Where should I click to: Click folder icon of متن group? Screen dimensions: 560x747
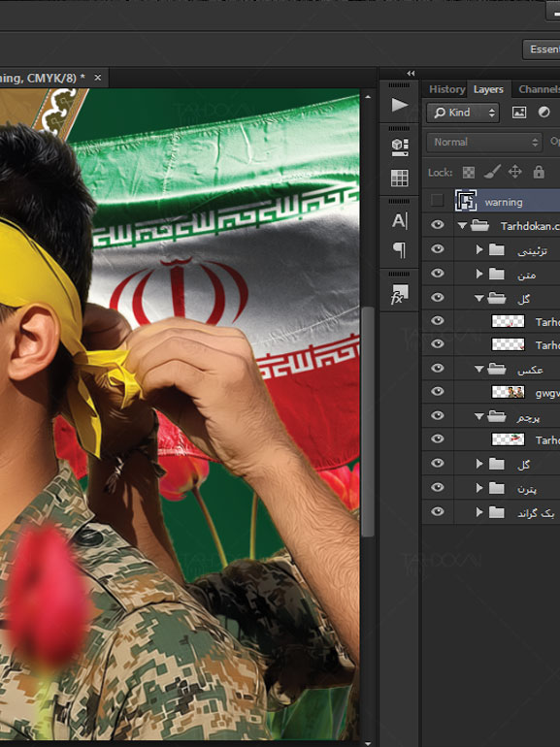(497, 274)
